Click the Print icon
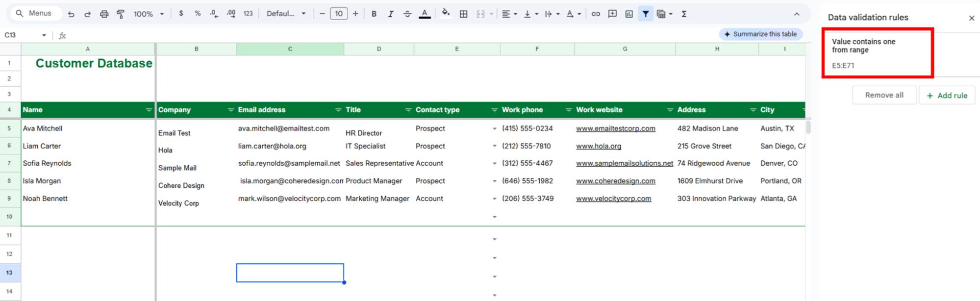This screenshot has width=980, height=301. pos(104,14)
